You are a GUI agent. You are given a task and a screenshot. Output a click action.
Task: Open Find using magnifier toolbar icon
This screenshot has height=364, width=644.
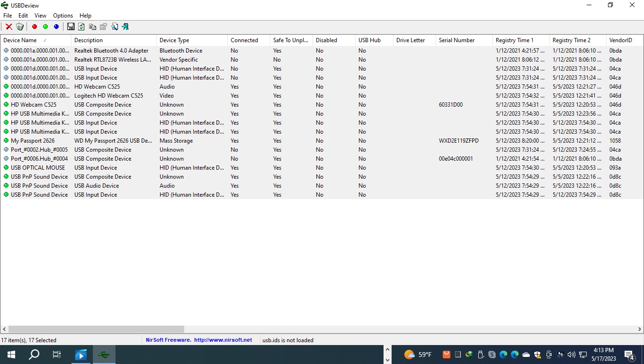tap(114, 27)
